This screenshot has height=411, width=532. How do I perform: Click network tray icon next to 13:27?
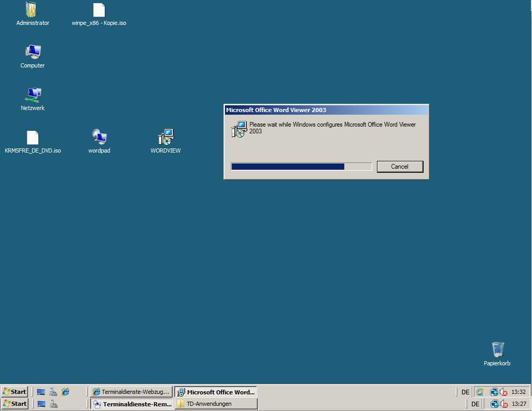pos(494,404)
